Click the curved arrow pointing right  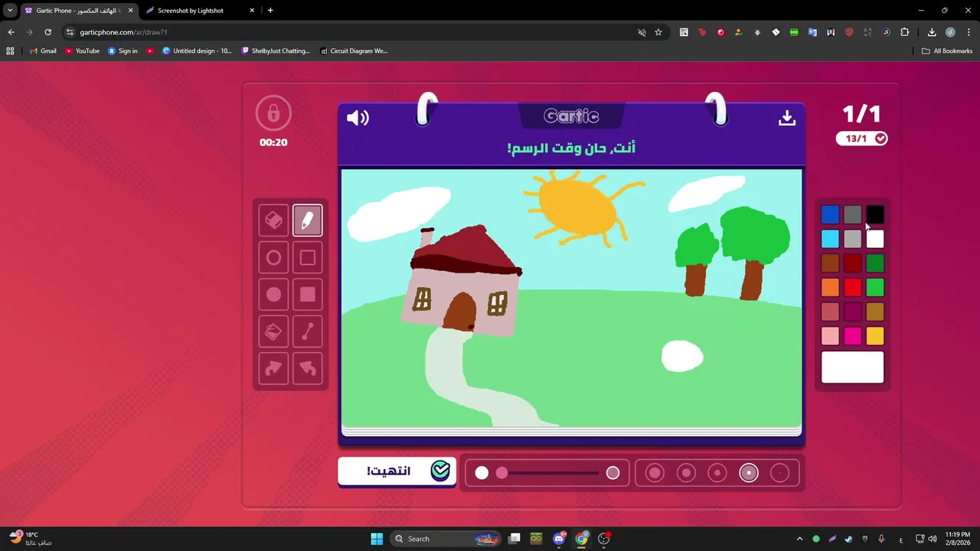click(273, 369)
